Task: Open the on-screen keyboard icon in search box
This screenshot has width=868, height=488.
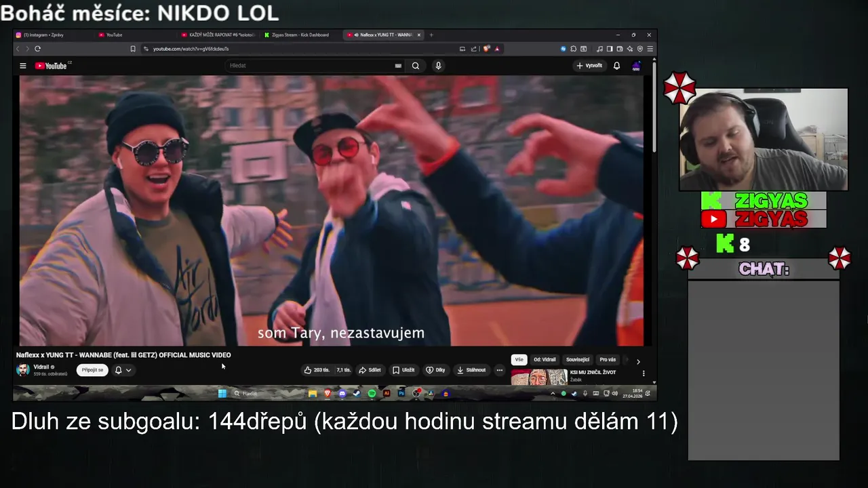Action: [x=398, y=66]
